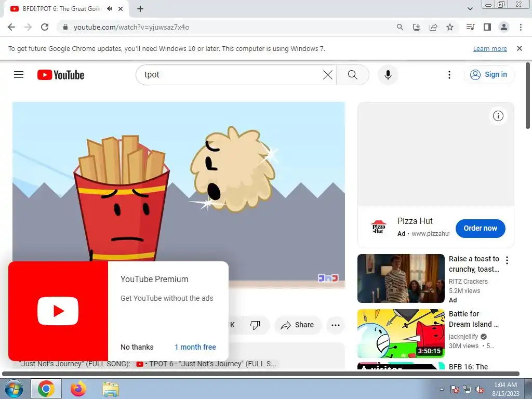
Task: Close the BFDI:TPOT 6 tab
Action: point(121,9)
